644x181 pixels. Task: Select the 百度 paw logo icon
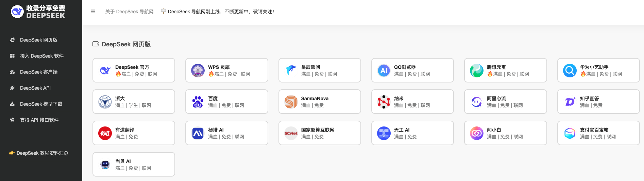click(x=198, y=102)
